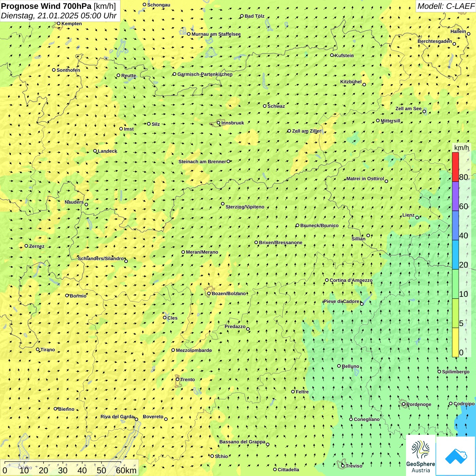Select the purple legend color segment
This screenshot has height=476, width=476.
[x=455, y=196]
